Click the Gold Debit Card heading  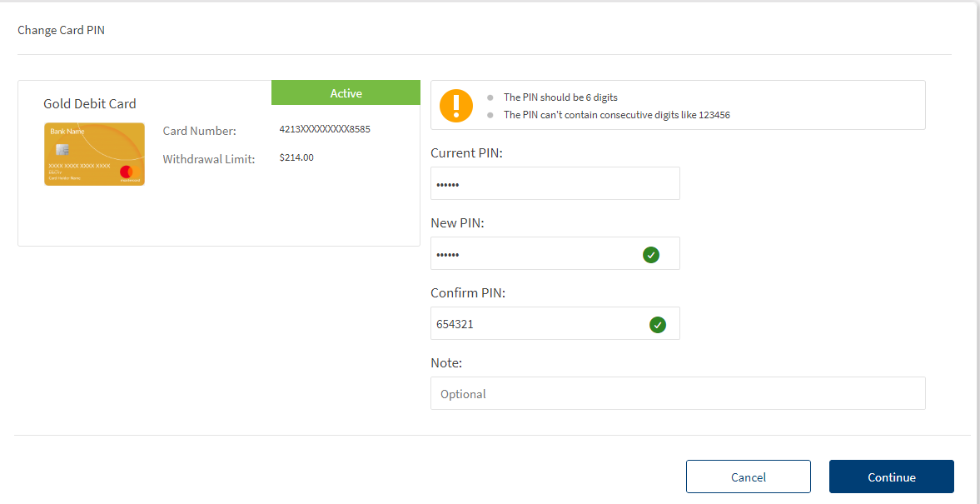[x=90, y=104]
